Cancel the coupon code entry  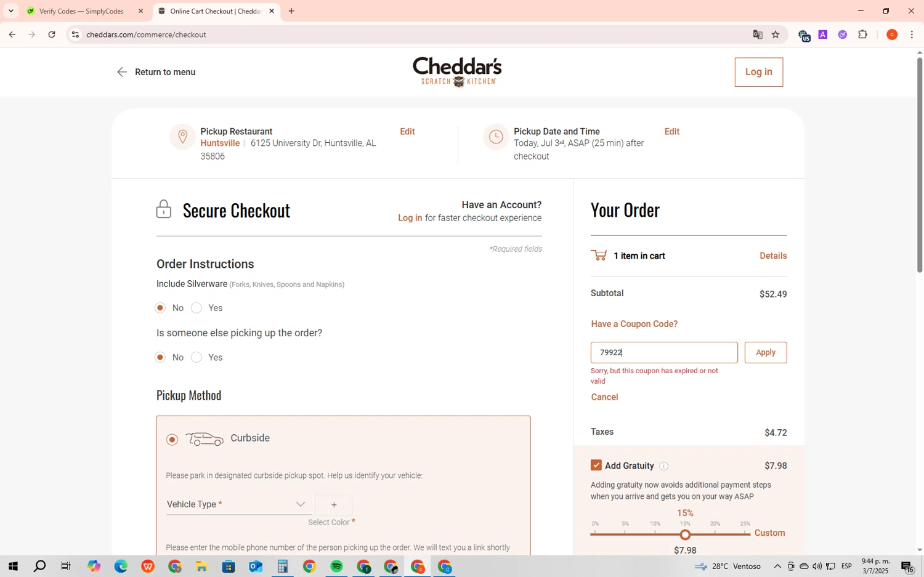[604, 397]
